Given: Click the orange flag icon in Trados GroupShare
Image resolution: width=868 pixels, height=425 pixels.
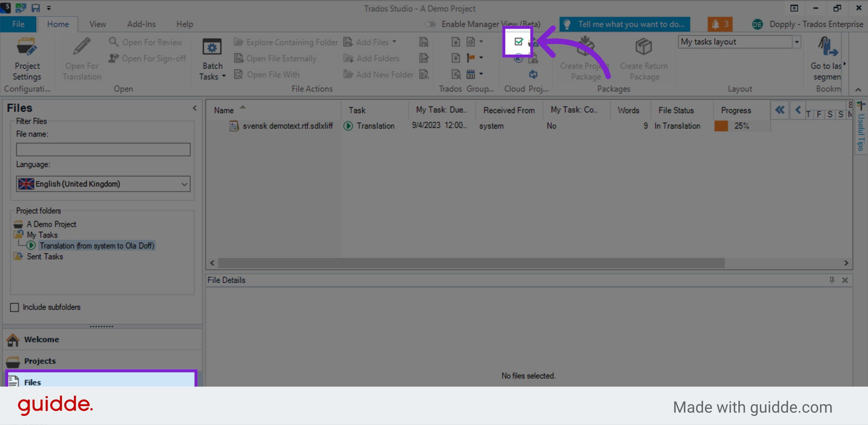Looking at the screenshot, I should click(x=470, y=58).
